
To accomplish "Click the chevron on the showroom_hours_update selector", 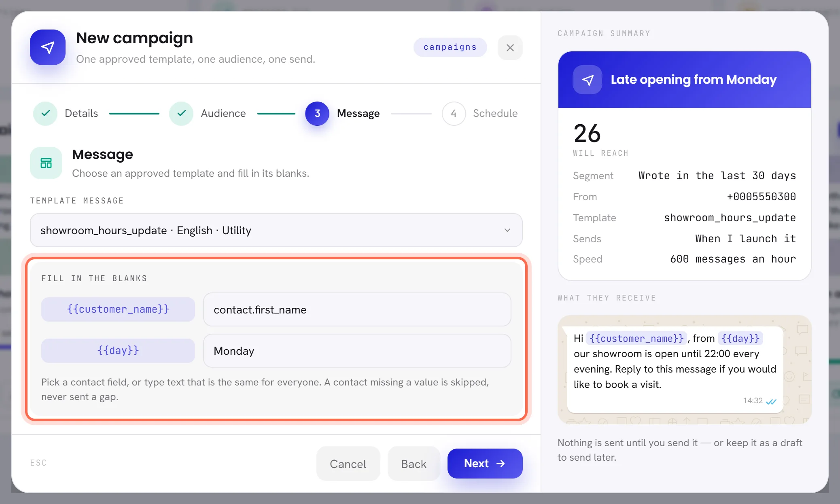I will coord(507,230).
